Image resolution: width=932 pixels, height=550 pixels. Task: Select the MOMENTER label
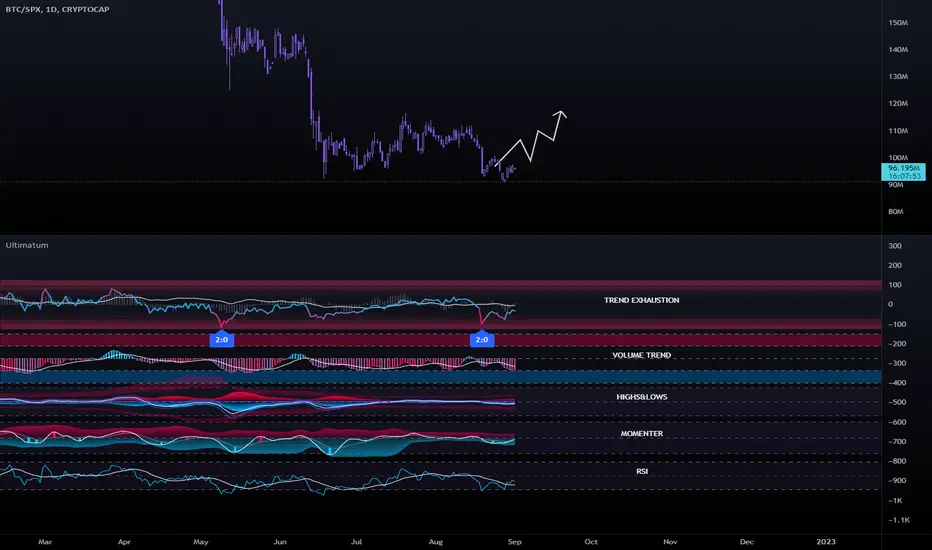pos(641,433)
